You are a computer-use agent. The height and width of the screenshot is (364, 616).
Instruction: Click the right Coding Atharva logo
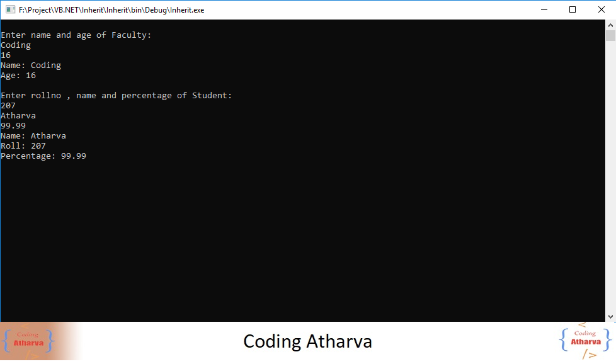585,340
